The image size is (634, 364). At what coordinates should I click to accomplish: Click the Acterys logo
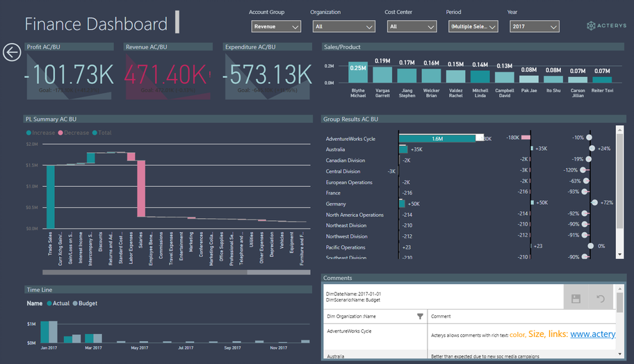coord(606,26)
